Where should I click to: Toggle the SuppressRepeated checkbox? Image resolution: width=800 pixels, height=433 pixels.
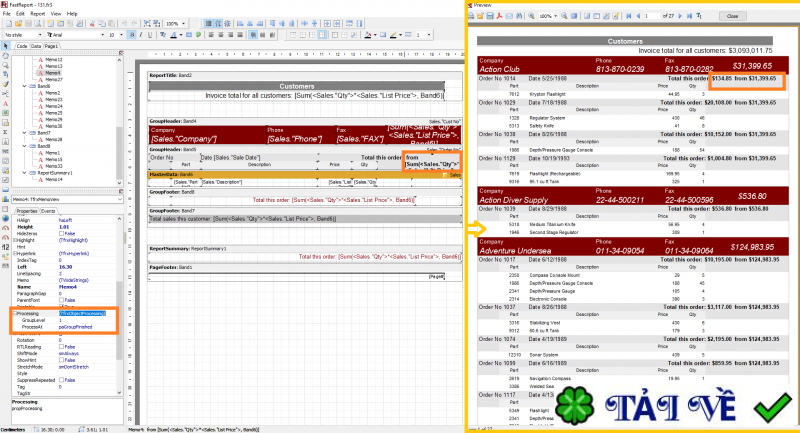pyautogui.click(x=61, y=380)
